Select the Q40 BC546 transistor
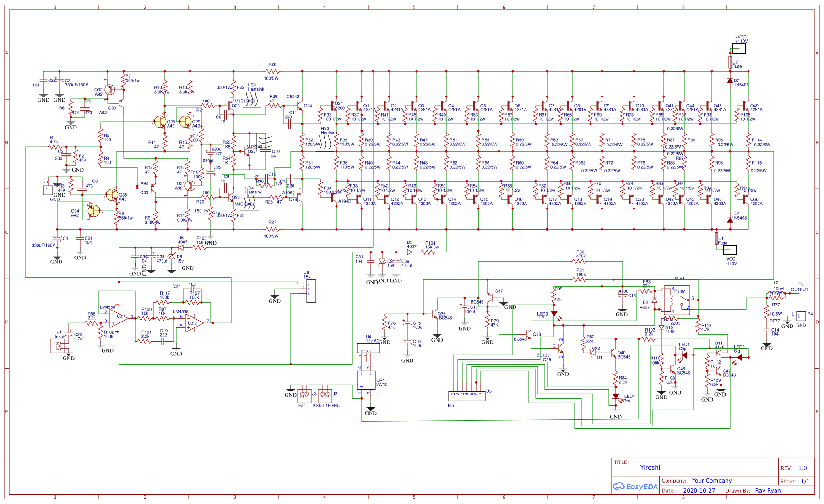Screen dimensions: 824x504 [x=613, y=354]
